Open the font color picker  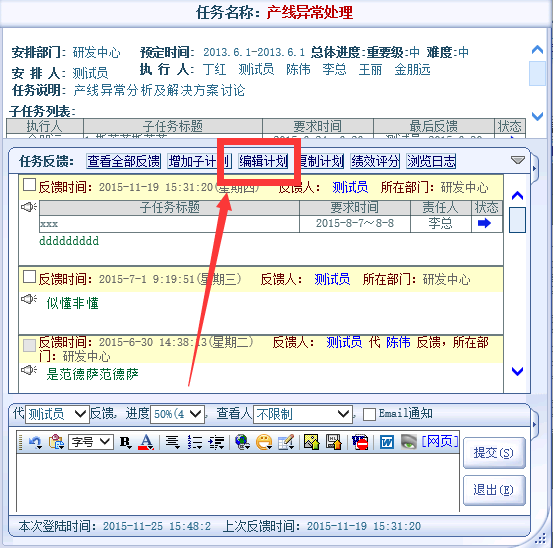click(146, 442)
